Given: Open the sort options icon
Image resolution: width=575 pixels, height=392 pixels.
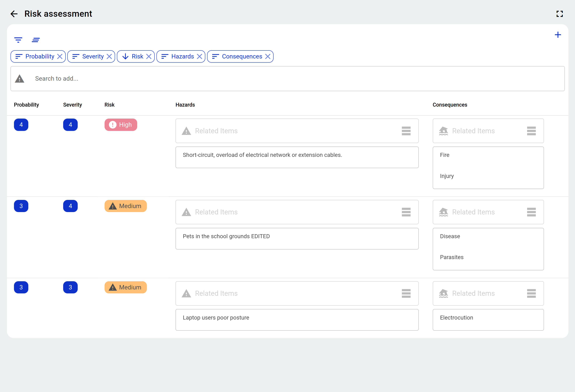Looking at the screenshot, I should 36,40.
